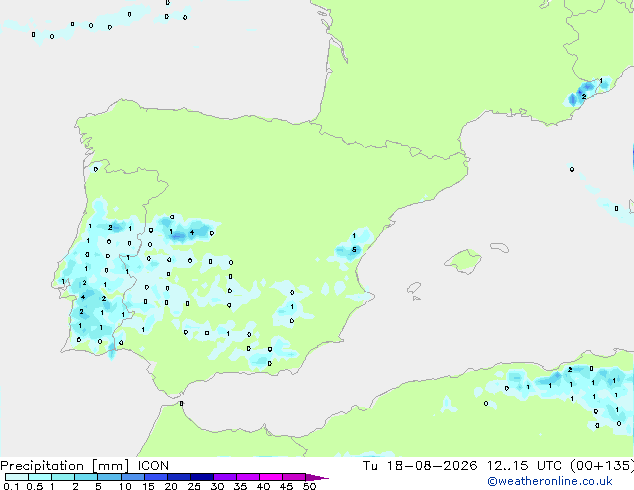Image resolution: width=634 pixels, height=490 pixels.
Task: Click the '0.5' legend scale label
Action: (34, 486)
